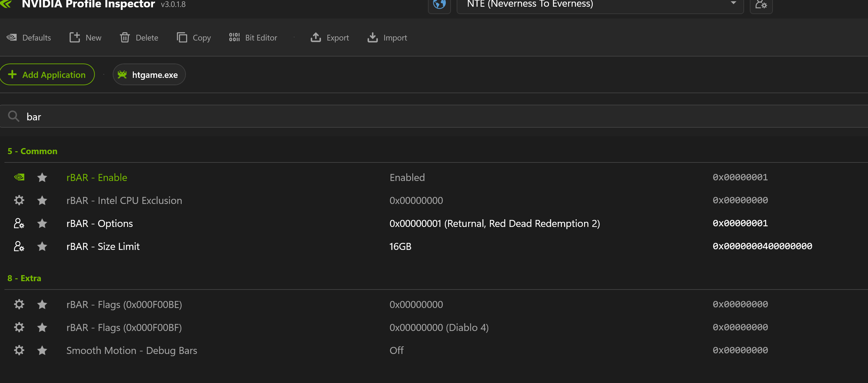This screenshot has width=868, height=383.
Task: Click Add Application button
Action: tap(47, 74)
